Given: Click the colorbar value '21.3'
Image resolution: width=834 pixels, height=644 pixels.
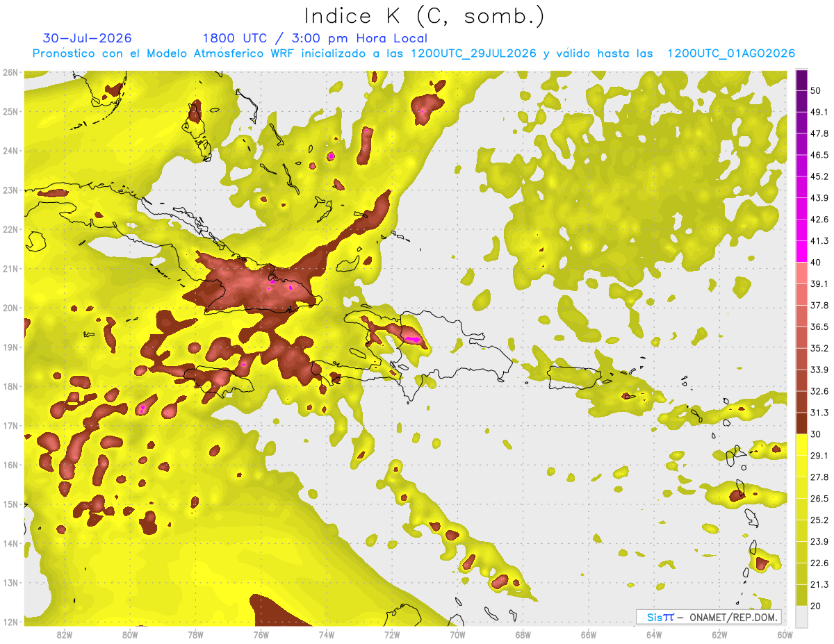Looking at the screenshot, I should click(x=819, y=584).
